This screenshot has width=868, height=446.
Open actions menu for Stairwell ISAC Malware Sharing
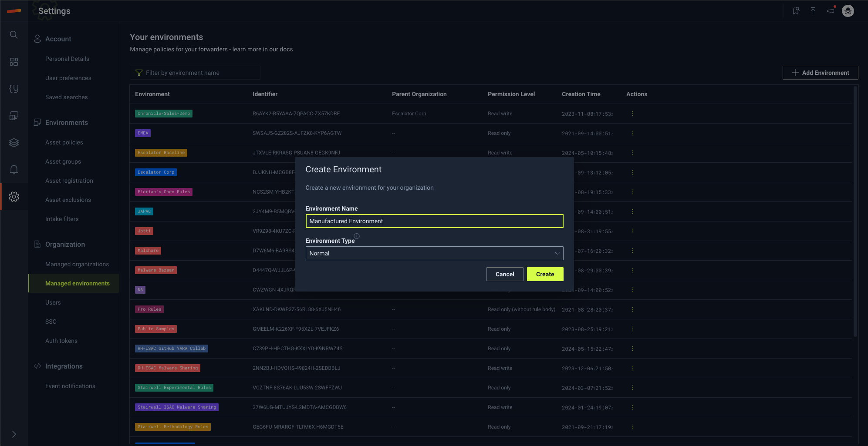632,407
